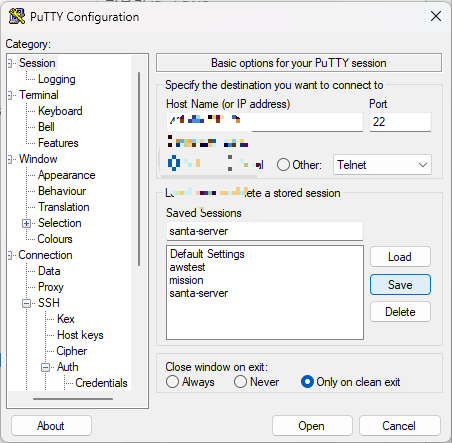Select the Other connection type radio button
The image size is (452, 443).
tap(283, 165)
